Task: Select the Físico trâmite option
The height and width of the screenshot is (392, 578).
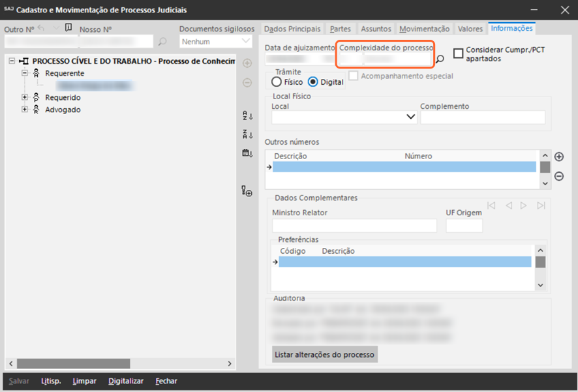Action: tap(277, 82)
